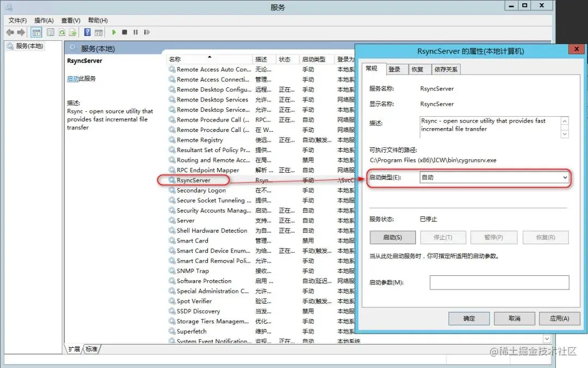This screenshot has width=588, height=368.
Task: Select Remote Desktop Services row
Action: tap(261, 100)
